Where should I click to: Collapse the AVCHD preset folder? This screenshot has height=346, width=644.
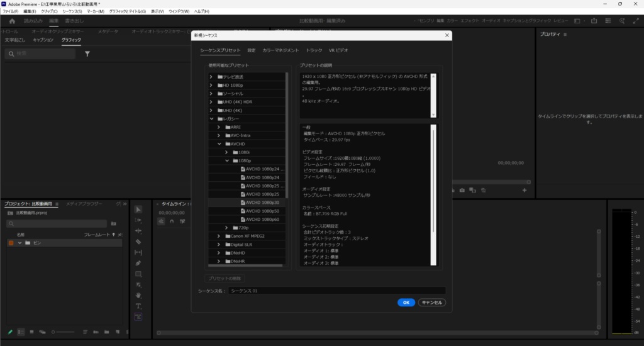coord(219,144)
